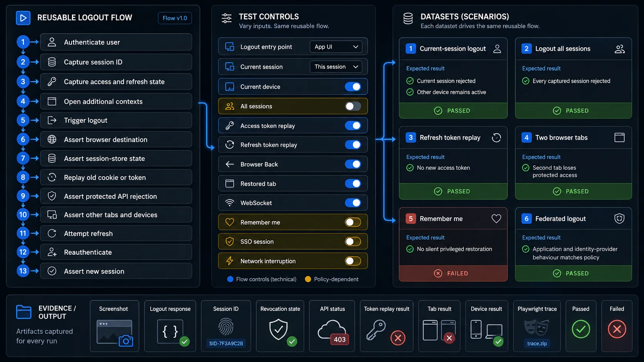Image resolution: width=644 pixels, height=362 pixels.
Task: Click the Flow v1.0 badge
Action: click(x=175, y=18)
